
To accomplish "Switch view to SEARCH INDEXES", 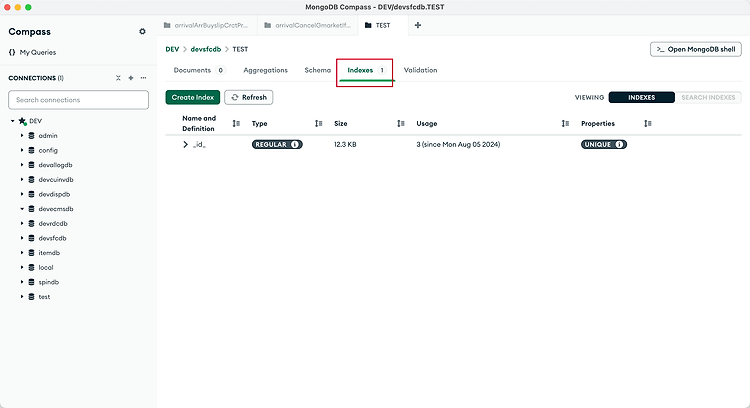I will [x=708, y=98].
